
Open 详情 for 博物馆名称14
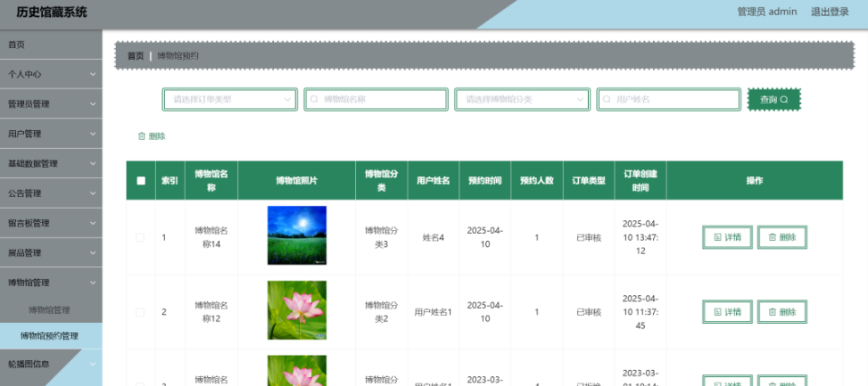tap(727, 237)
